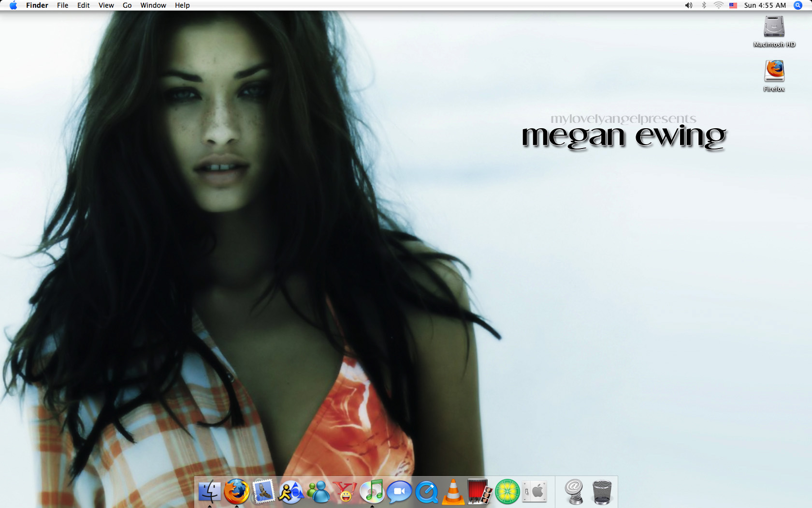This screenshot has height=508, width=812.
Task: Open the Apple menu
Action: point(13,5)
